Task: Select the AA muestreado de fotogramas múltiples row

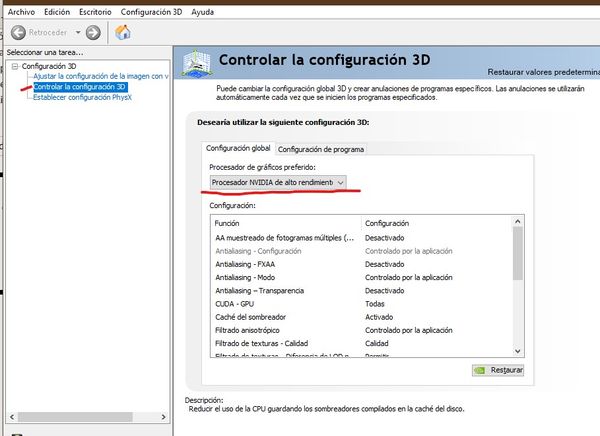Action: (362, 238)
